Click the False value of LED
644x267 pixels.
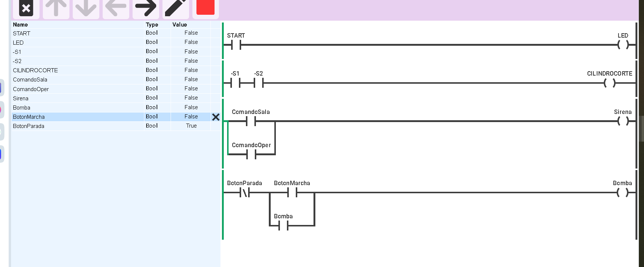point(191,42)
